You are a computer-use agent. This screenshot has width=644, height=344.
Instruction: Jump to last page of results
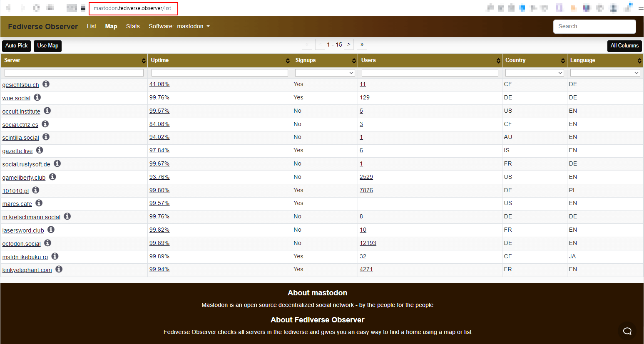pos(362,45)
